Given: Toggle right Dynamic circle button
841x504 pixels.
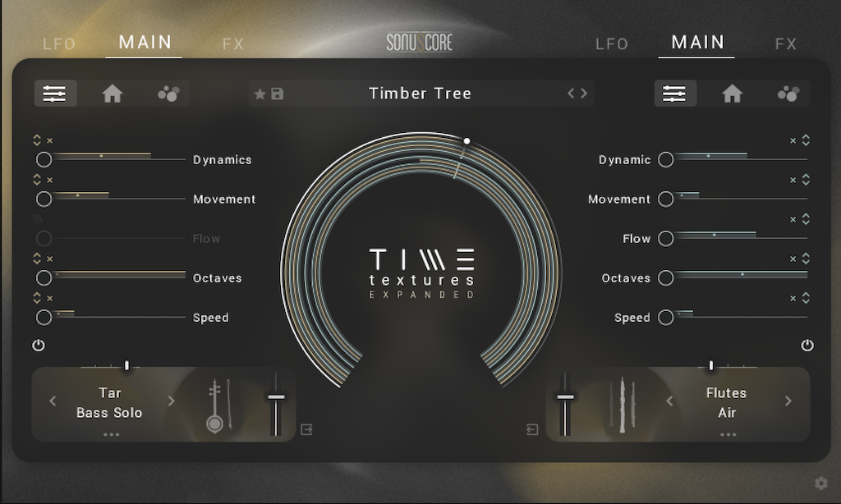Looking at the screenshot, I should coord(665,159).
